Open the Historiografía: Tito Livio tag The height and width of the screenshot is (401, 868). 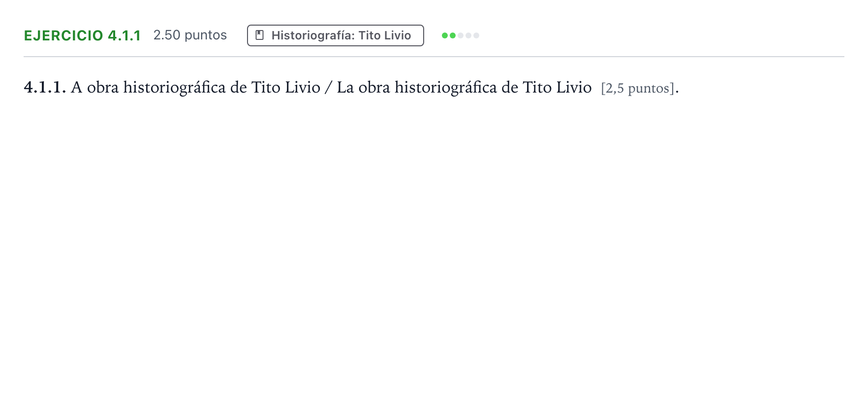pyautogui.click(x=335, y=35)
